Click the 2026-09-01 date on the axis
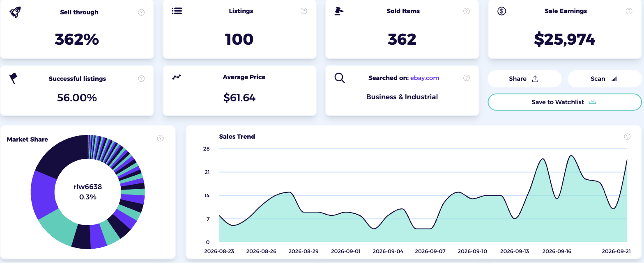This screenshot has height=263, width=644. 346,251
